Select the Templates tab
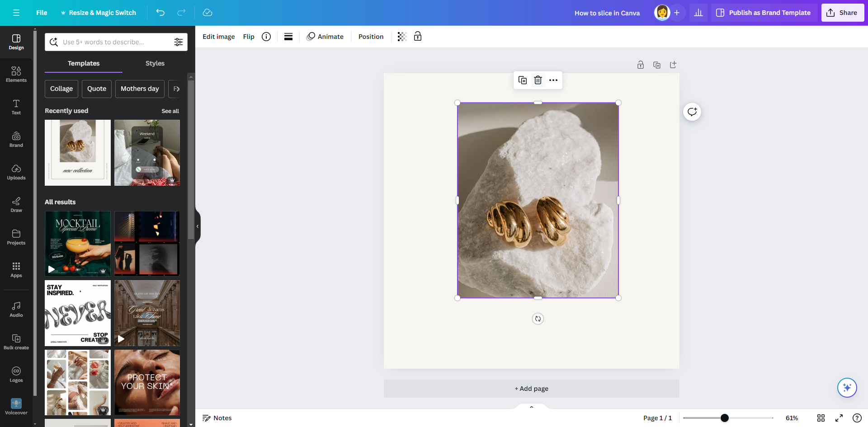The width and height of the screenshot is (868, 427). [84, 63]
